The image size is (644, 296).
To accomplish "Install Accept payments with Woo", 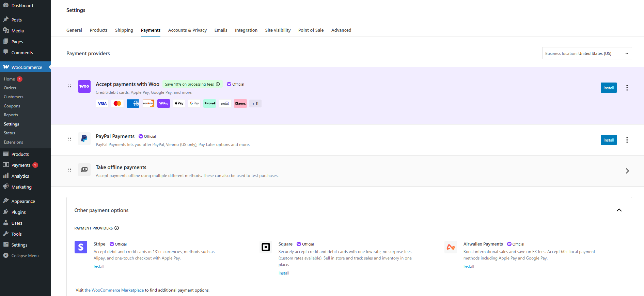I will (609, 88).
